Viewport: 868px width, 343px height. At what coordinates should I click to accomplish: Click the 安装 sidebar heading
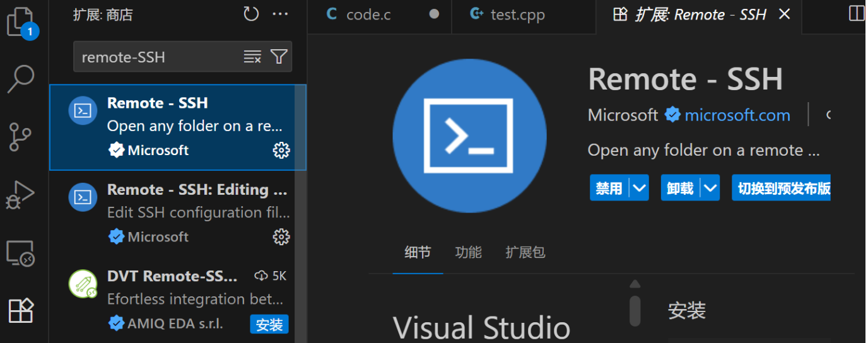point(687,310)
